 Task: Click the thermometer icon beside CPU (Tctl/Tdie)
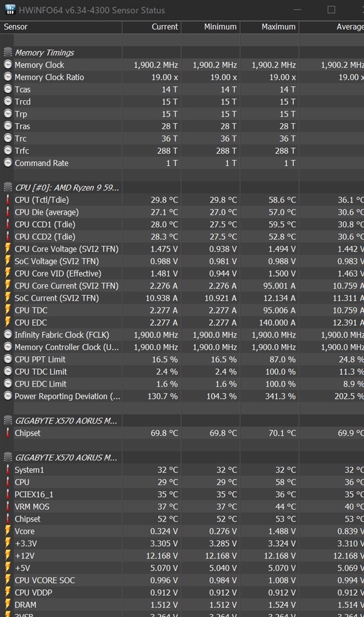(7, 199)
